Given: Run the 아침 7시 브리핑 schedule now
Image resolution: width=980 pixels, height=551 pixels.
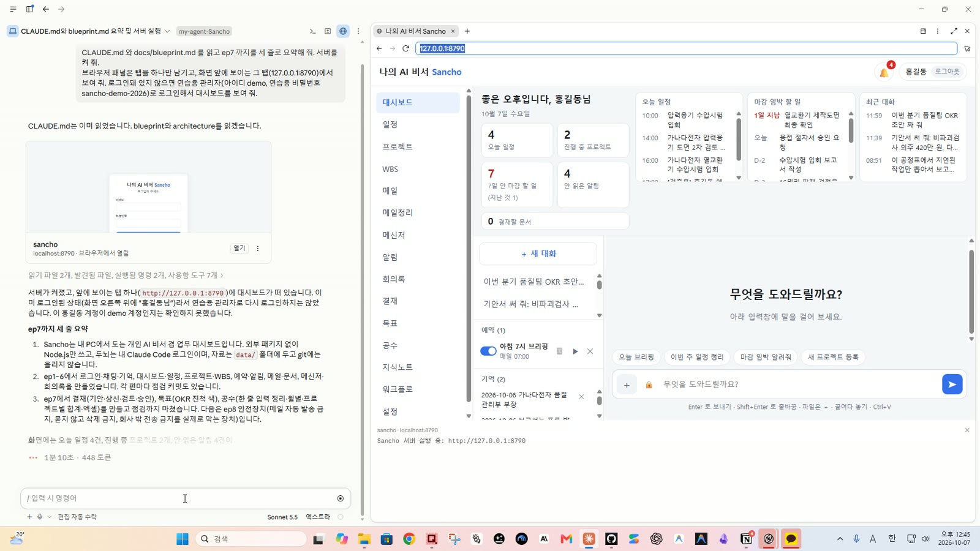Looking at the screenshot, I should pyautogui.click(x=575, y=351).
